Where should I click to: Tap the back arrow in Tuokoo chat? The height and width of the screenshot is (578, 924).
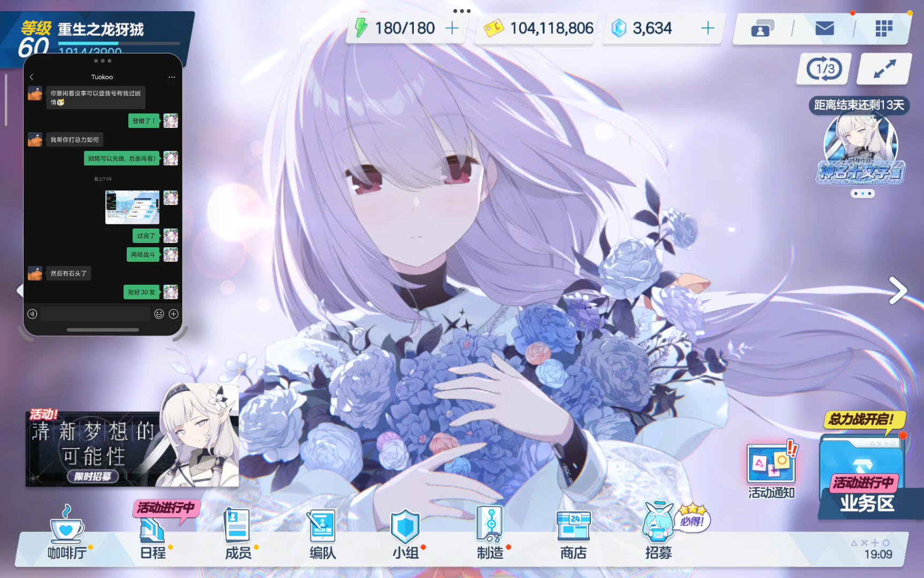pos(32,77)
